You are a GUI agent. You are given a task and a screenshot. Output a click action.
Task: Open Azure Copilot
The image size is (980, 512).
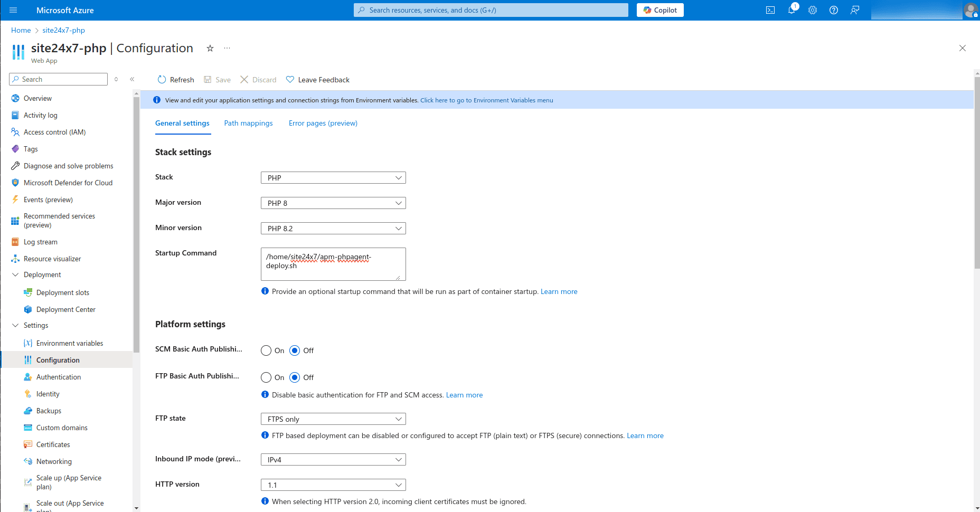pos(659,10)
